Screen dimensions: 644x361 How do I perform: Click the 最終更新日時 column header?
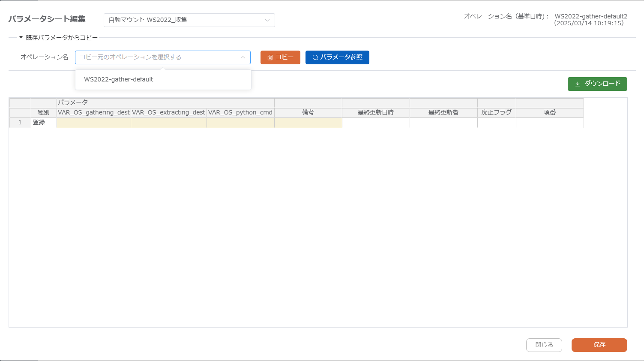click(376, 112)
